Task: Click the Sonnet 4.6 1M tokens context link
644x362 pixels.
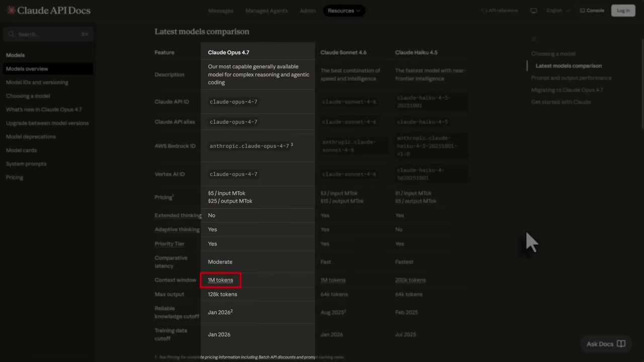Action: [333, 280]
